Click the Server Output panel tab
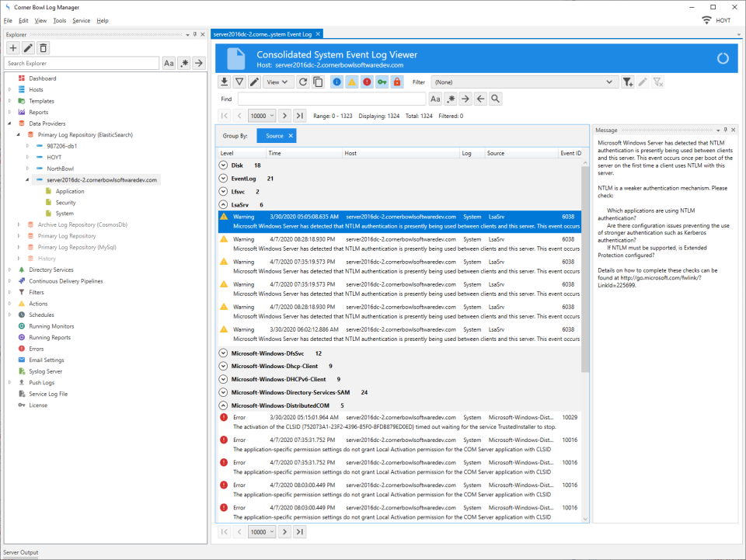This screenshot has height=560, width=746. pos(21,552)
